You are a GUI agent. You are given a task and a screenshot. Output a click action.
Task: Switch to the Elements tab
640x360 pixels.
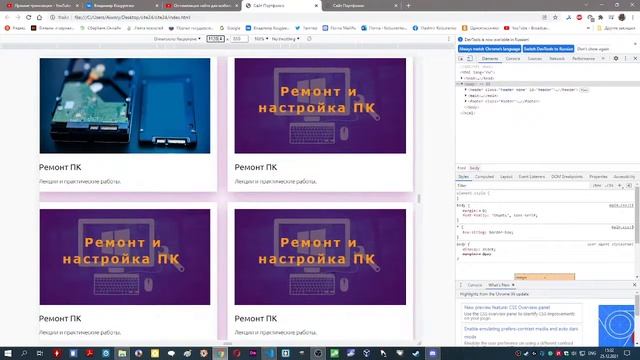(490, 59)
